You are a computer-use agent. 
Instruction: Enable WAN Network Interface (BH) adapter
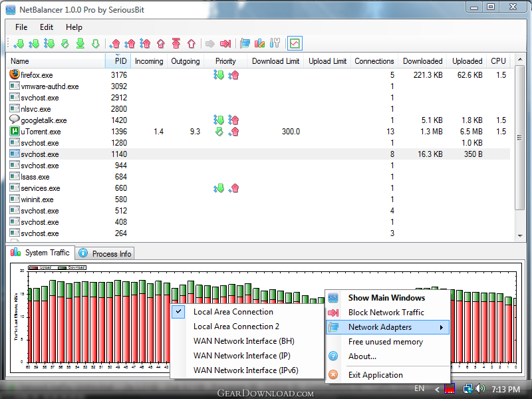(247, 341)
